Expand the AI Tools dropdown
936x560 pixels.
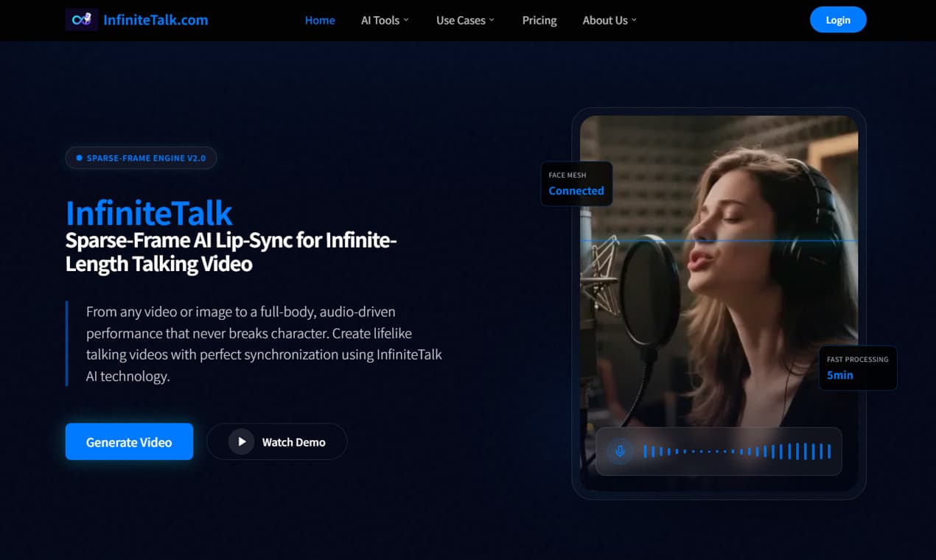385,20
